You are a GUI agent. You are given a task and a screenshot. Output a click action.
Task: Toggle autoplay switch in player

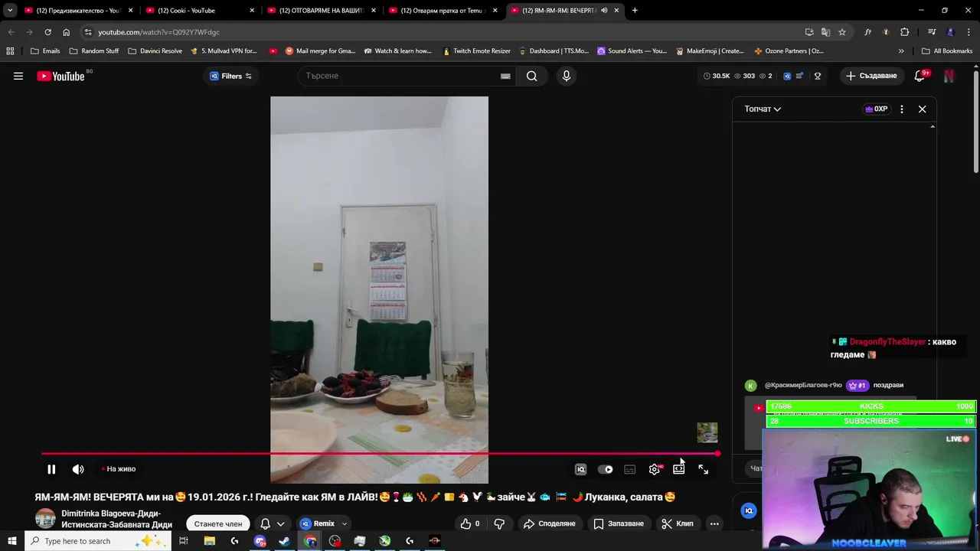click(x=605, y=469)
